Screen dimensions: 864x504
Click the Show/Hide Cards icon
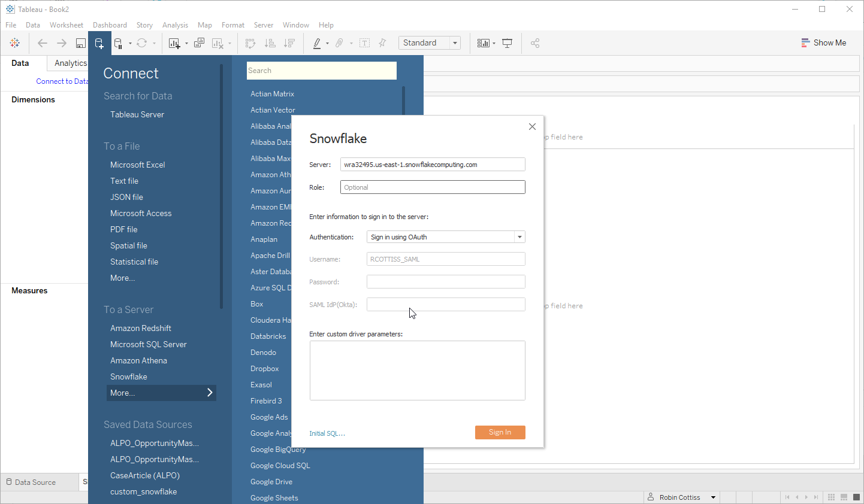pyautogui.click(x=483, y=43)
